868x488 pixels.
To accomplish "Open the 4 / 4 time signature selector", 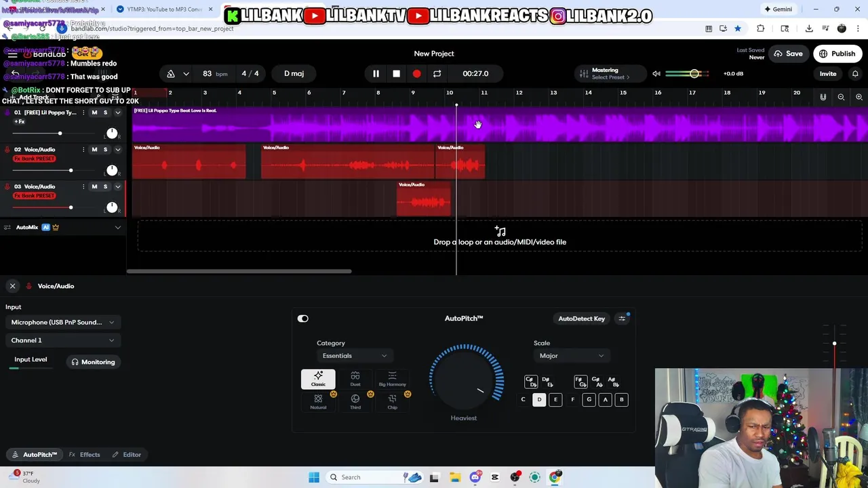I will point(250,73).
